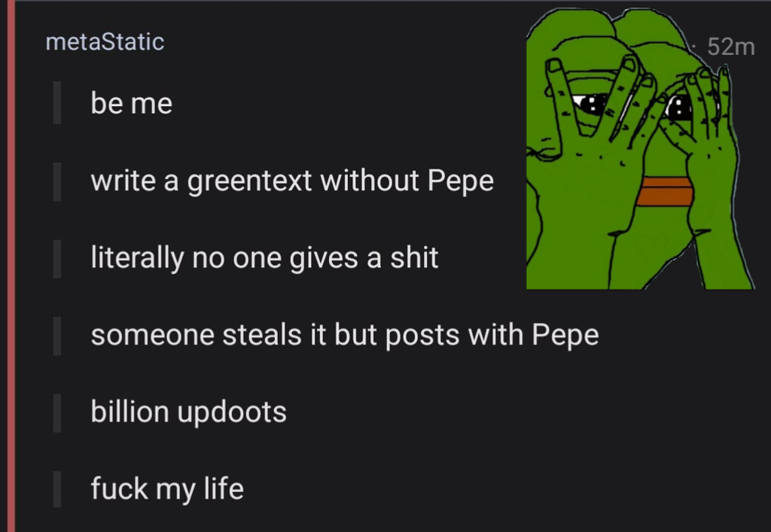This screenshot has width=771, height=532.
Task: Click quote bar beside "fuck my life"
Action: [57, 489]
